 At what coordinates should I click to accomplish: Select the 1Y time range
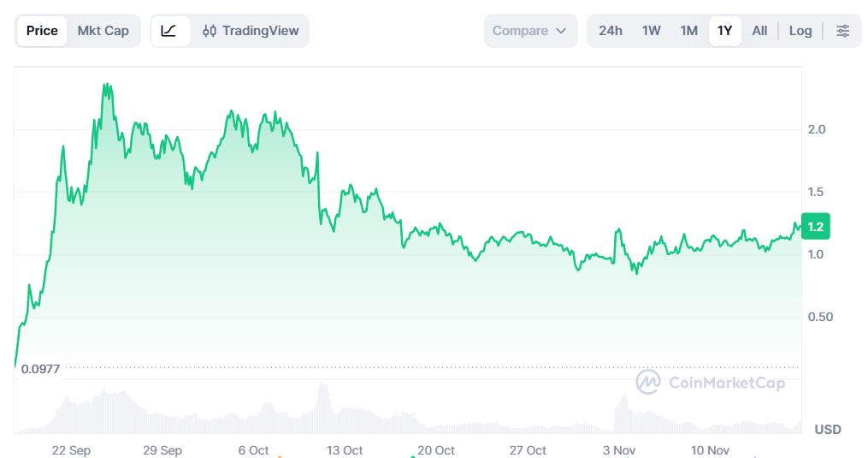coord(725,31)
